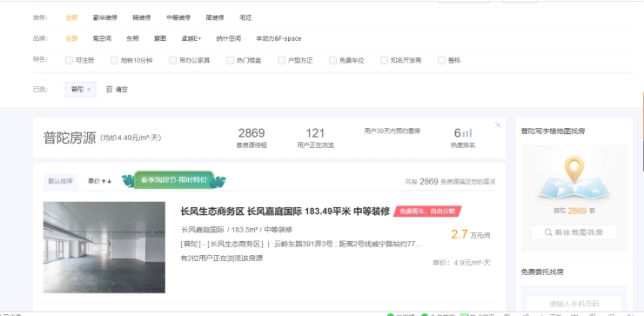Image resolution: width=644 pixels, height=316 pixels.
Task: Click the 春季淘房节-限时特价 banner
Action: tap(174, 180)
